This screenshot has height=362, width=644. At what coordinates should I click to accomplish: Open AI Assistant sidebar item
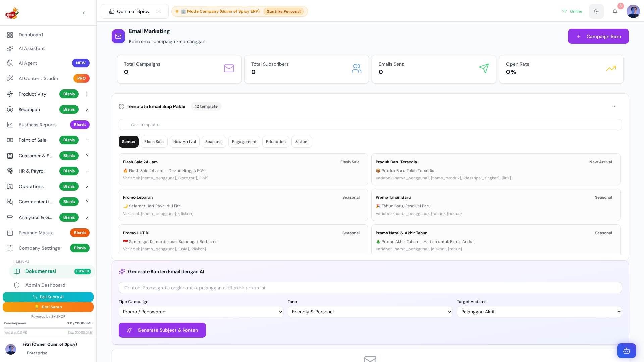pos(48,49)
